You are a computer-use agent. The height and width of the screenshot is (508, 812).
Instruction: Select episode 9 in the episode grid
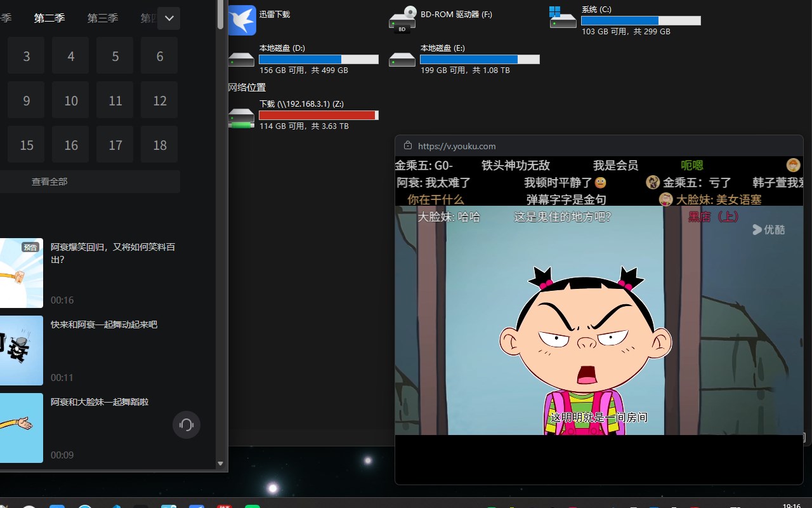pyautogui.click(x=26, y=101)
